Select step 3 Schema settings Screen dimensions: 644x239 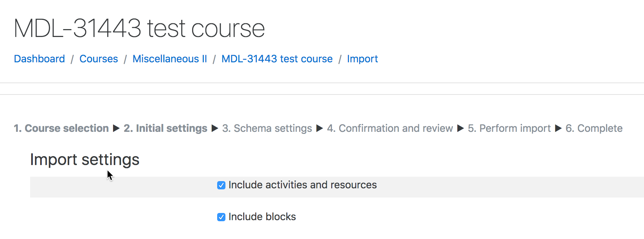pos(267,128)
